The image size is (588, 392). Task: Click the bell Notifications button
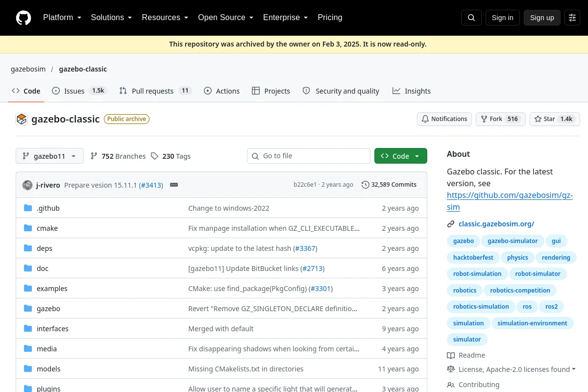tap(444, 119)
